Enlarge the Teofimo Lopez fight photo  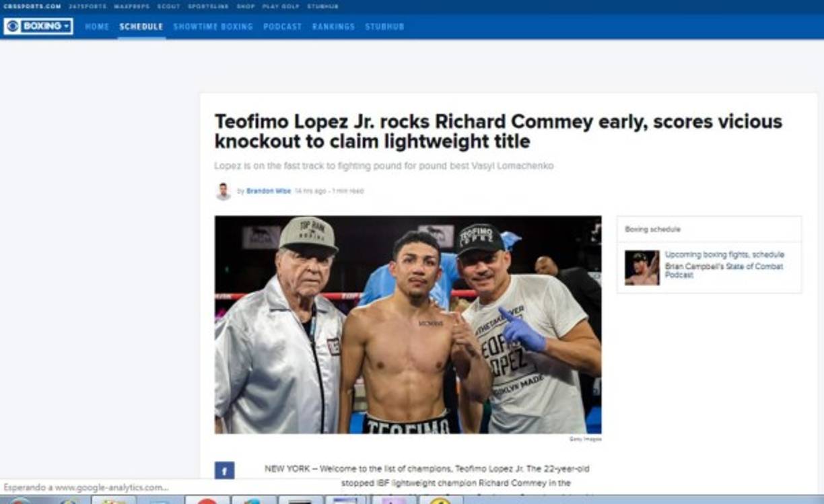tap(407, 323)
